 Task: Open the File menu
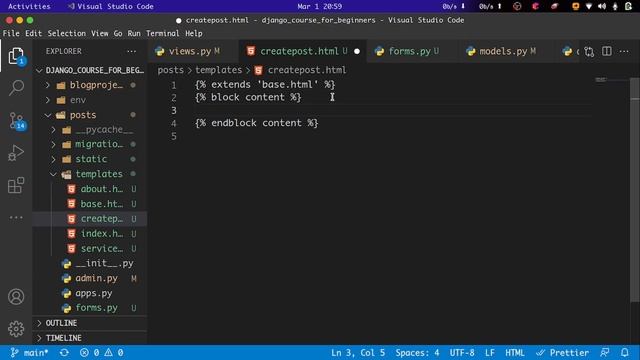(11, 33)
